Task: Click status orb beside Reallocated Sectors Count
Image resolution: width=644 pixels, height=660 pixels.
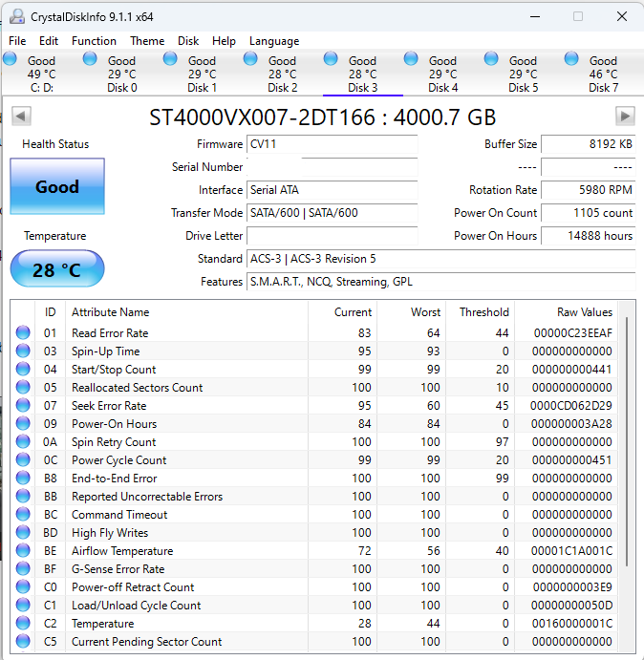Action: coord(23,388)
